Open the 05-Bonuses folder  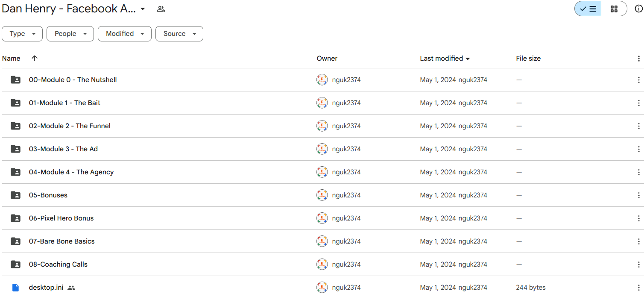[48, 195]
